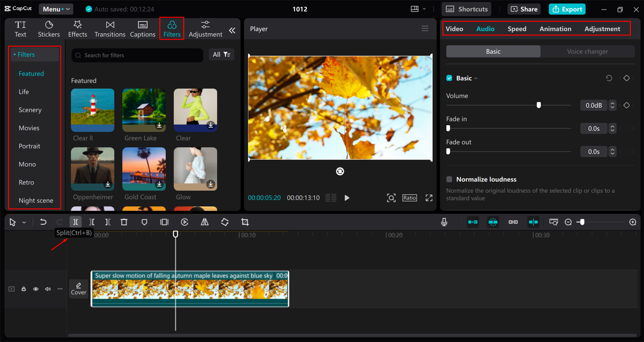Click the Fade in slider handle
The width and height of the screenshot is (644, 342).
click(x=448, y=128)
